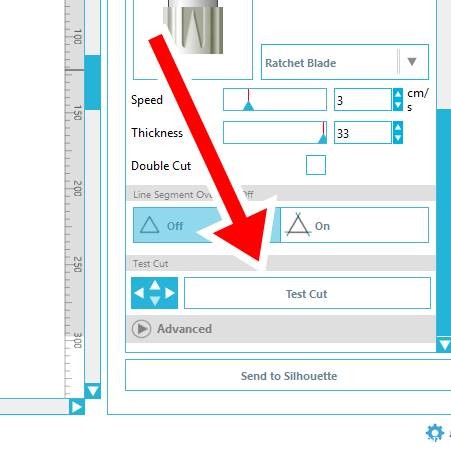This screenshot has width=451, height=451.
Task: Increase Speed with the up stepper arrow
Action: [398, 94]
